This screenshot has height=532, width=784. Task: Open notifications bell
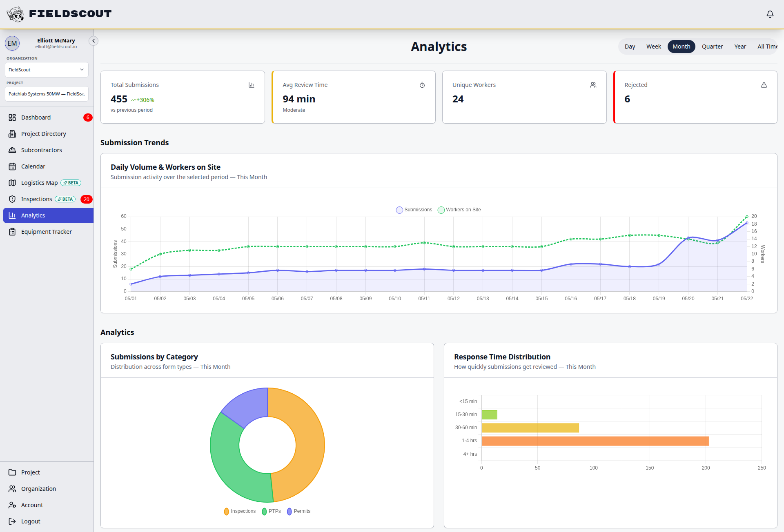pos(770,14)
